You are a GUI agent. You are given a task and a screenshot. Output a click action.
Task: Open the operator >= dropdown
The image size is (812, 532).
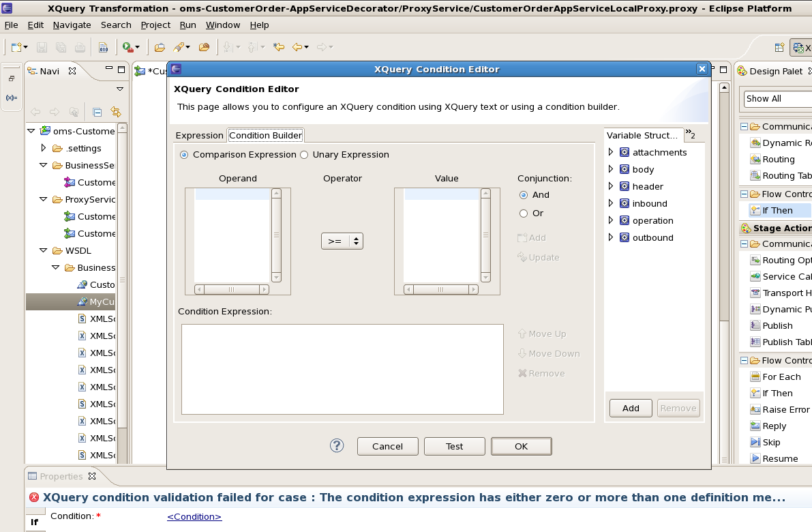342,241
